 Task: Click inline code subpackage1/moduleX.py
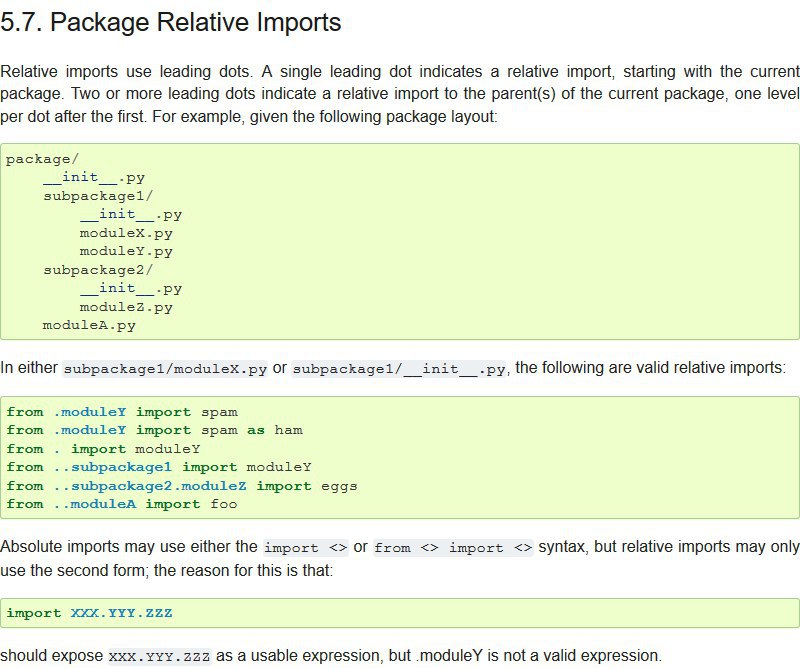[165, 368]
